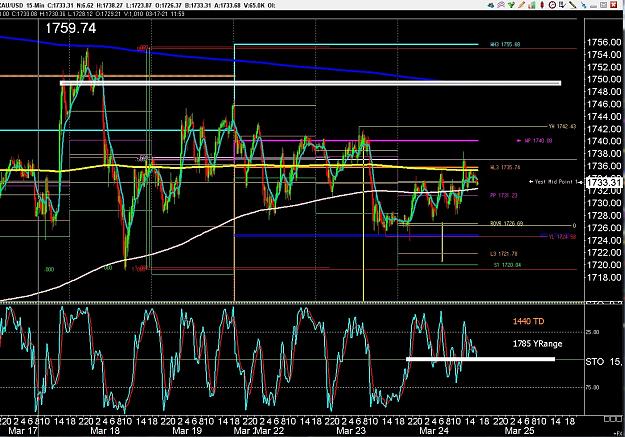Click the orange 1440 TD label
625x437 pixels.
click(x=528, y=321)
